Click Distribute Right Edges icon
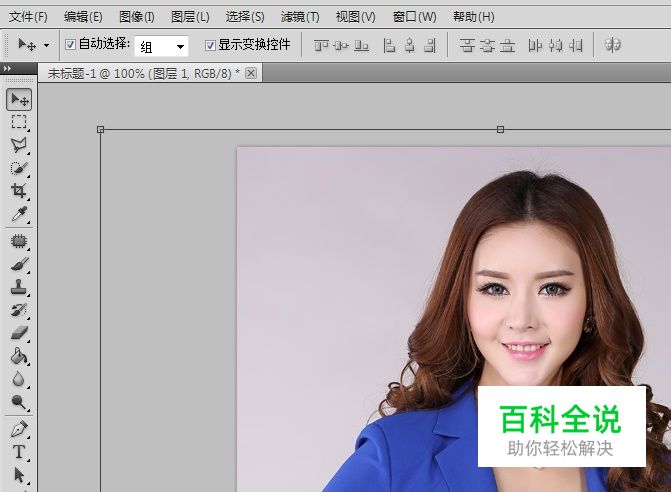 [576, 45]
